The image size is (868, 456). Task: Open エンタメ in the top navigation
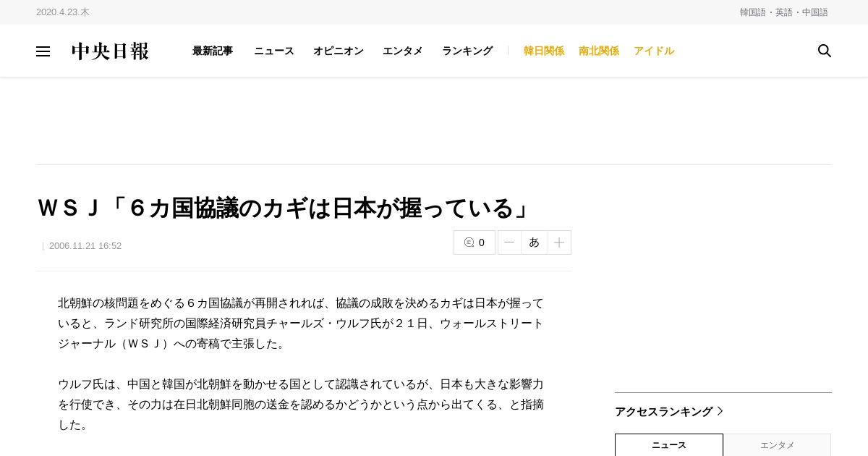[403, 51]
